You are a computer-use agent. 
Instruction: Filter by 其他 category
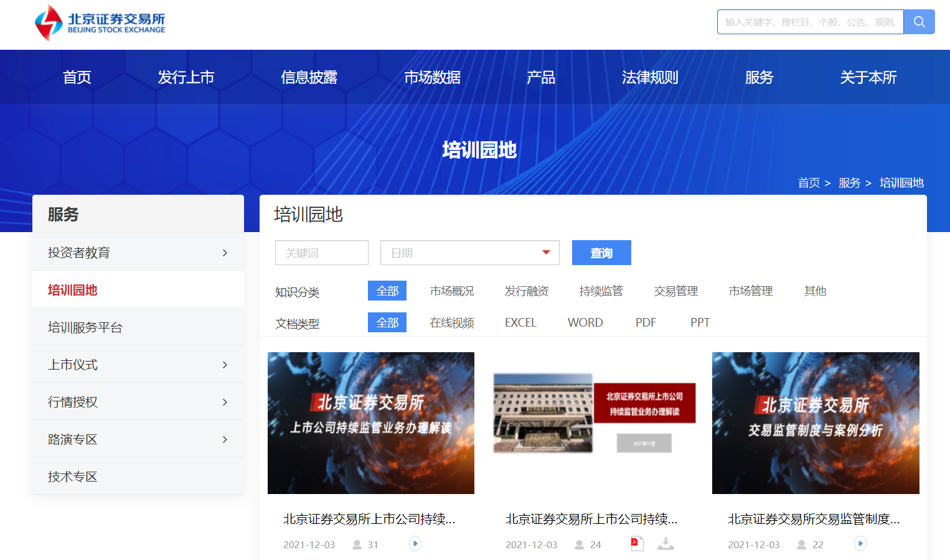point(815,291)
